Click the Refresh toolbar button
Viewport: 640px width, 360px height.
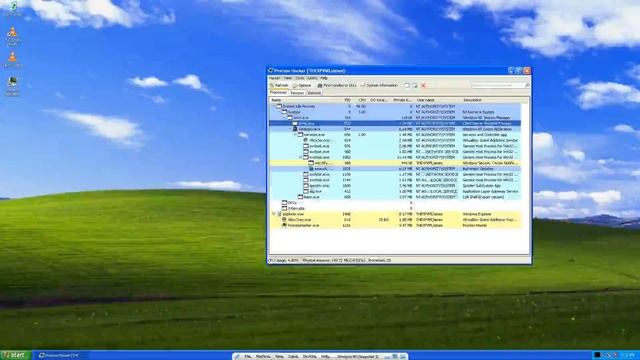[279, 85]
